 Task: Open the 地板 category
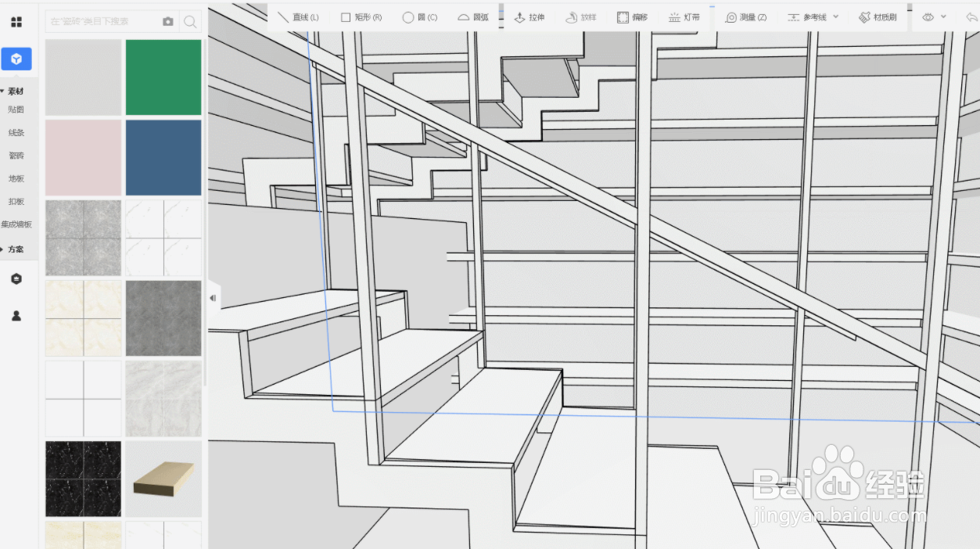(x=16, y=179)
